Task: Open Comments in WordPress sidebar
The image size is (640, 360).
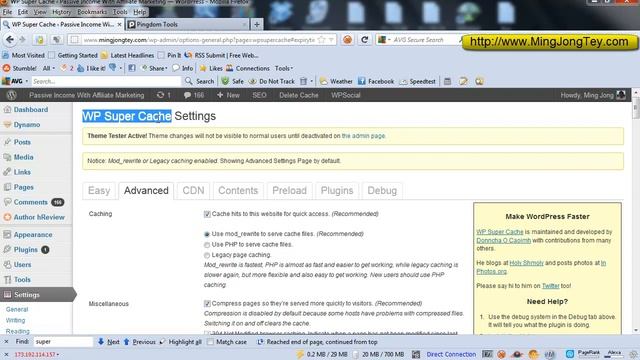Action: pyautogui.click(x=31, y=202)
